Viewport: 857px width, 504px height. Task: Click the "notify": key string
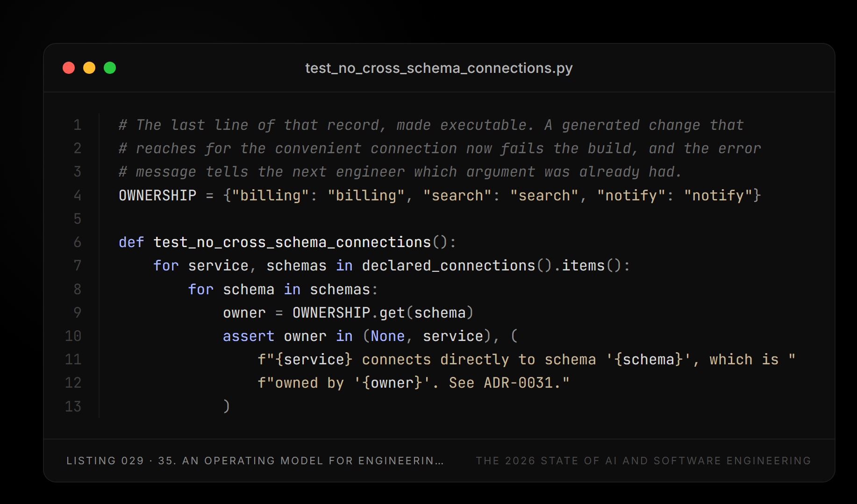(x=636, y=195)
